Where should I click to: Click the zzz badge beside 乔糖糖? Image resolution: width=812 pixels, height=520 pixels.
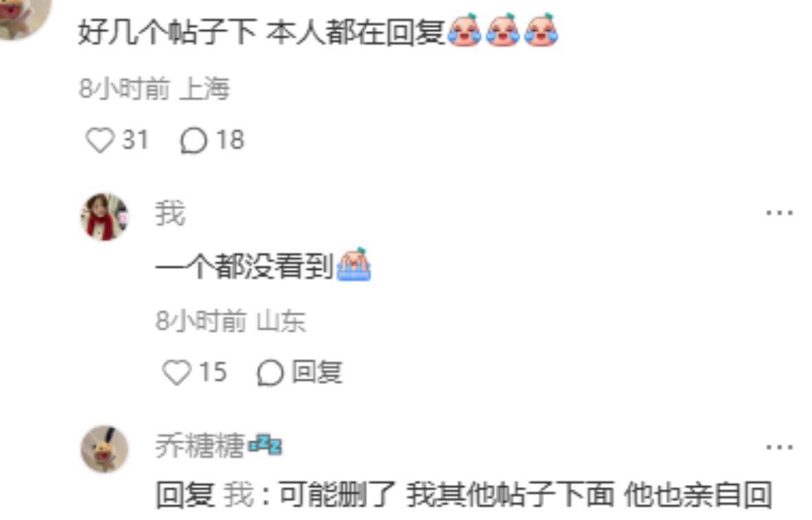click(x=265, y=445)
